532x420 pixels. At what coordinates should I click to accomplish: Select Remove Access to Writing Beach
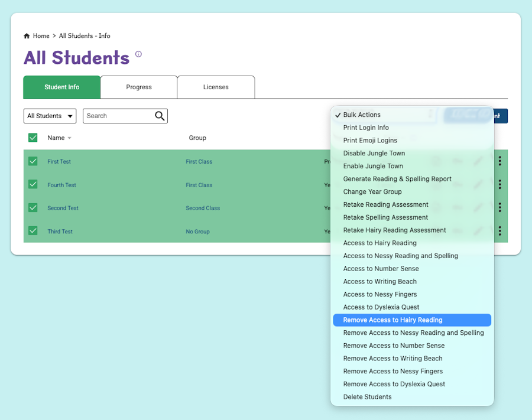pyautogui.click(x=412, y=359)
